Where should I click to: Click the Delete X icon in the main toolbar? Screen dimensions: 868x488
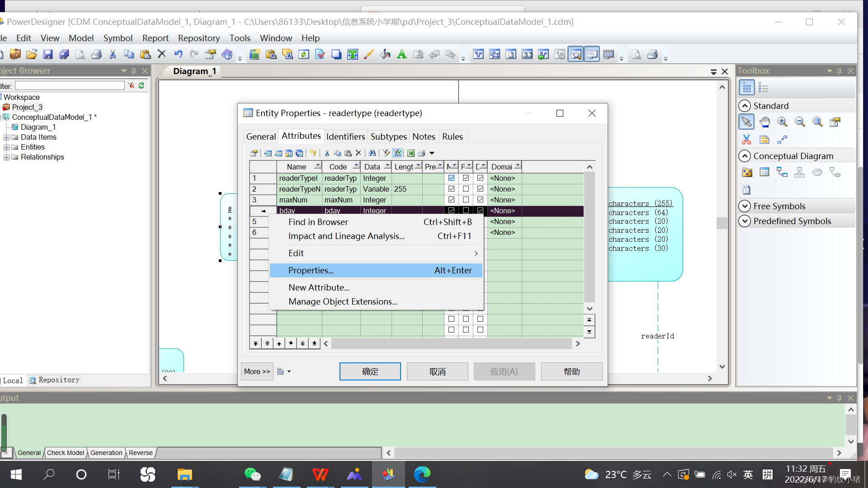[x=162, y=54]
